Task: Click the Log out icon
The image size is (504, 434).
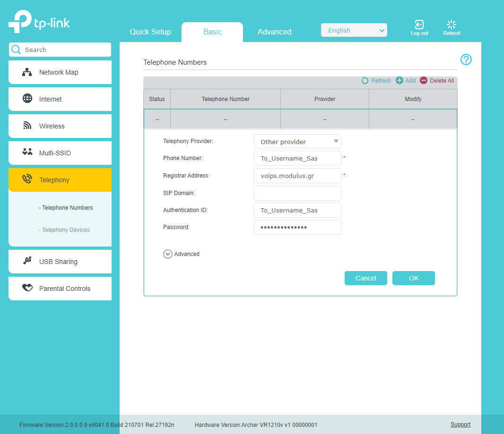Action: [419, 25]
